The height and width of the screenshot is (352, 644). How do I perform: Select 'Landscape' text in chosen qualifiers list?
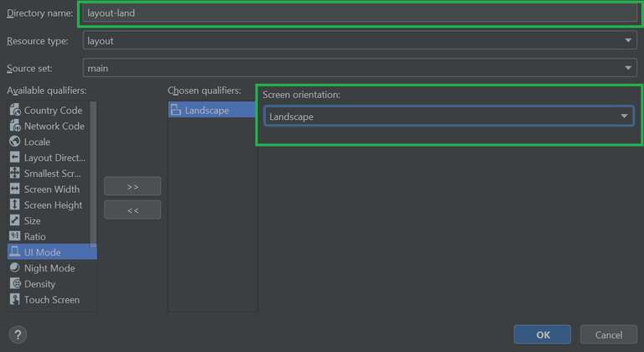click(206, 110)
